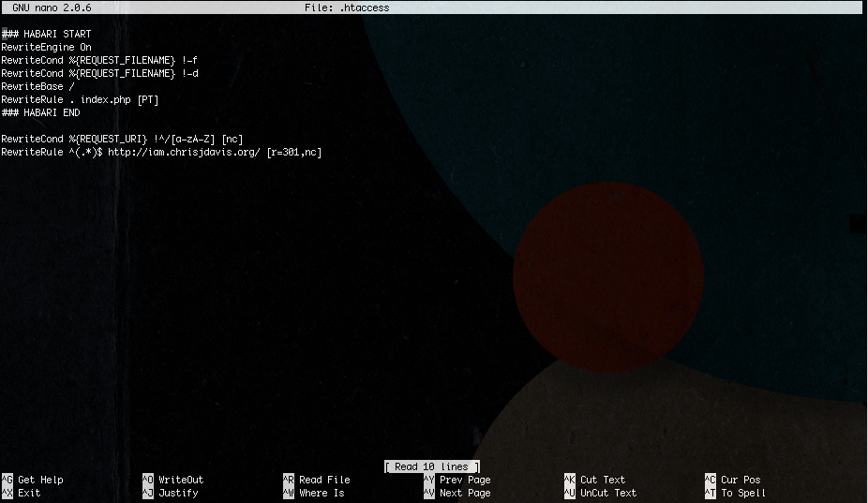Choose the ^W Where Is shortcut
Image resolution: width=868 pixels, height=503 pixels.
tap(314, 493)
